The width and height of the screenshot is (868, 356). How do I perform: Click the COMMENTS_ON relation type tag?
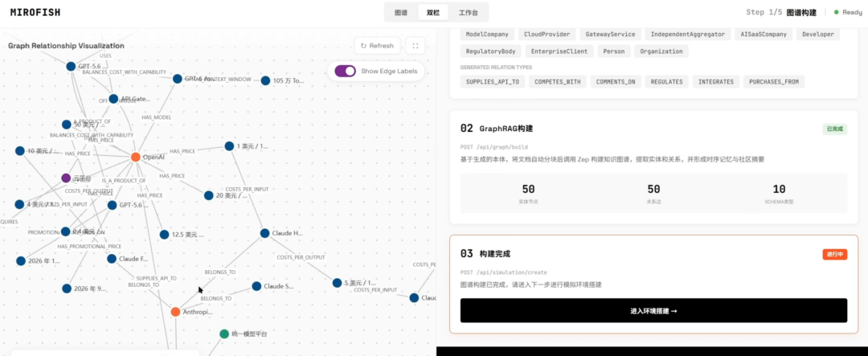pyautogui.click(x=616, y=82)
